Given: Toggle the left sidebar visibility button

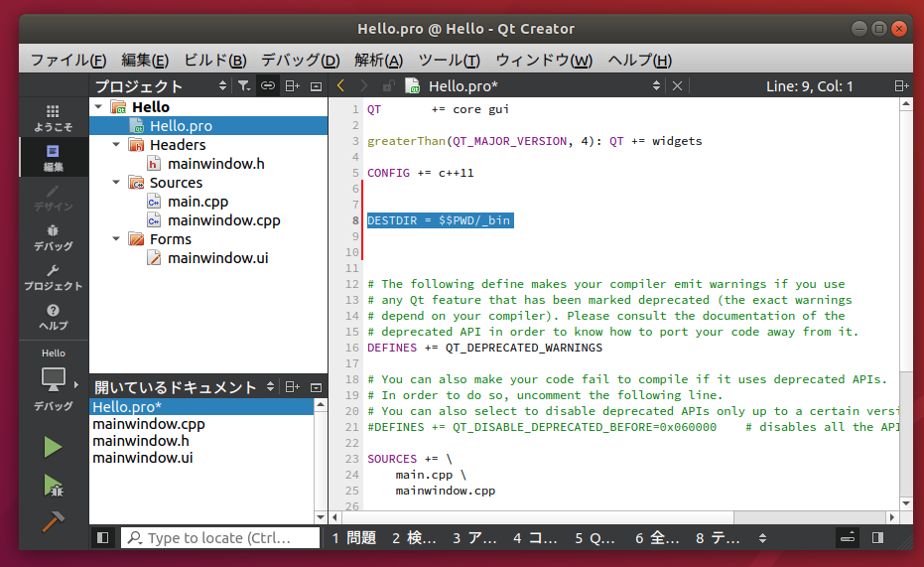Looking at the screenshot, I should tap(102, 537).
